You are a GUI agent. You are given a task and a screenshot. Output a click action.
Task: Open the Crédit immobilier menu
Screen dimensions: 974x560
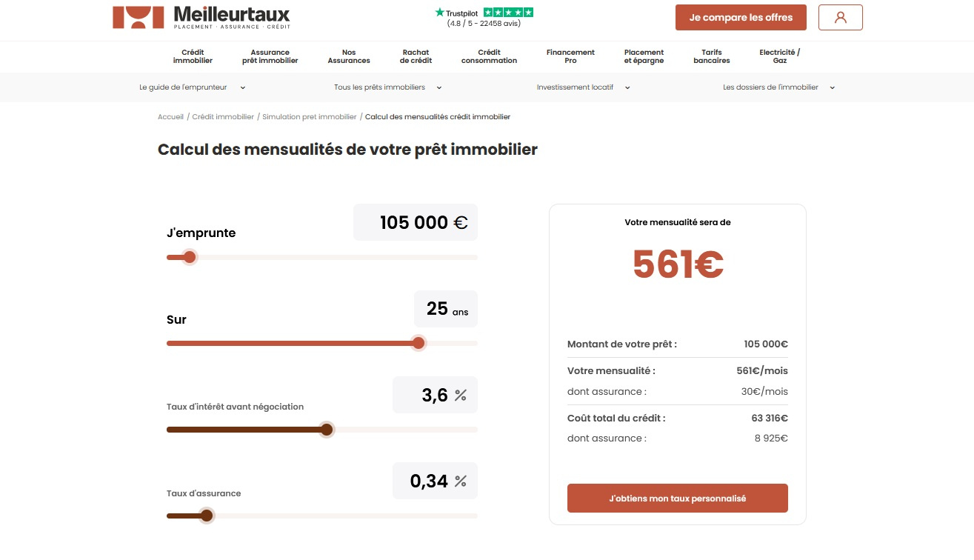tap(193, 56)
